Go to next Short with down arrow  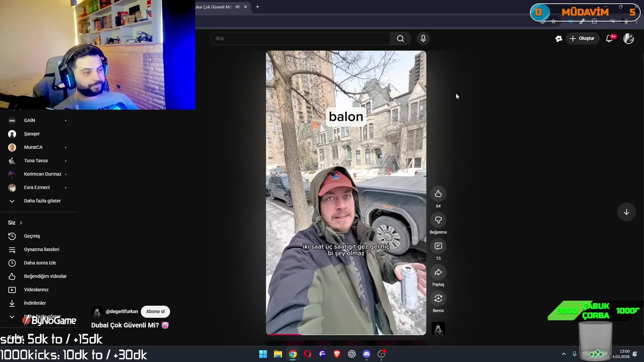click(x=626, y=212)
